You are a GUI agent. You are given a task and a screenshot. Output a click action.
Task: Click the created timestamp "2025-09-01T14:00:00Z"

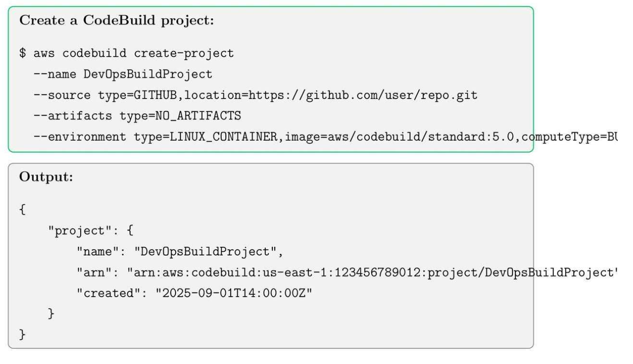(x=234, y=293)
